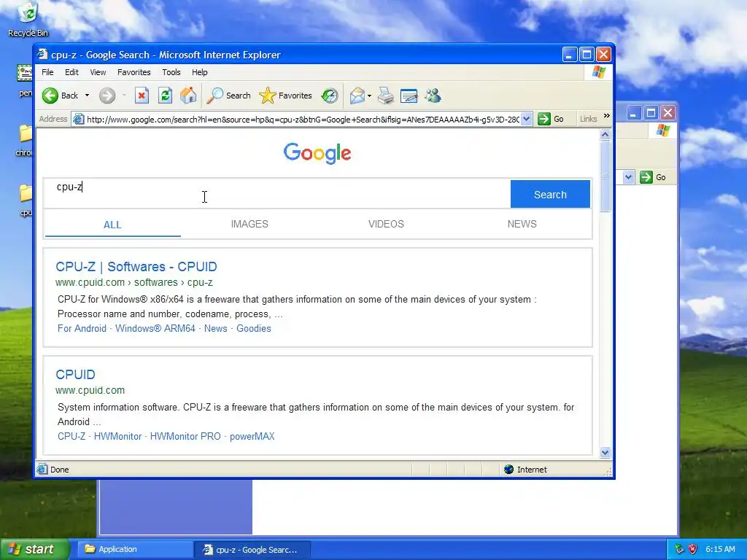Click the 6:15 AM clock in tray
Viewport: 747px width, 560px height.
tap(720, 549)
